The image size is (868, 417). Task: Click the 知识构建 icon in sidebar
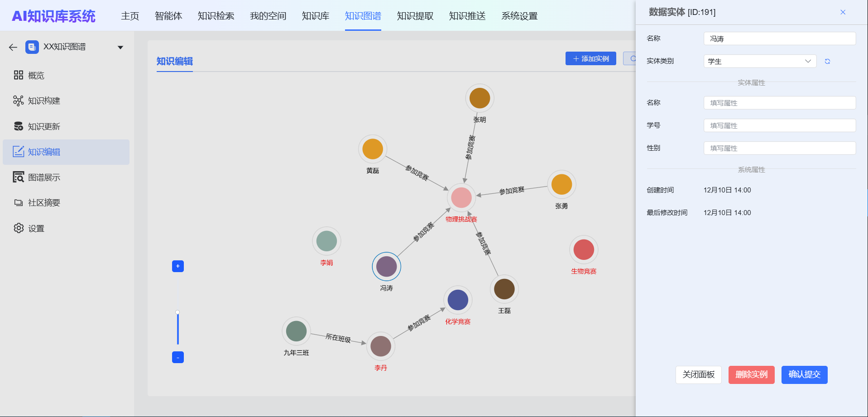pos(19,101)
